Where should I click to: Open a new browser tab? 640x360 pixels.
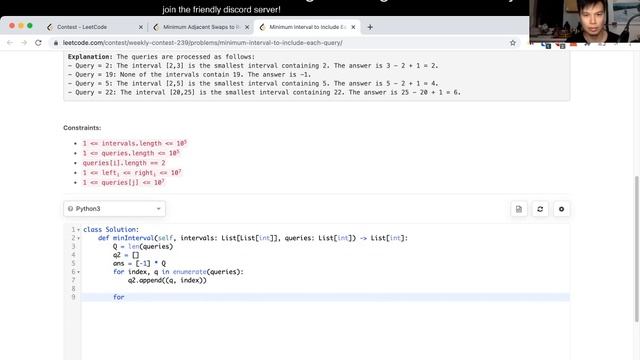(x=370, y=27)
